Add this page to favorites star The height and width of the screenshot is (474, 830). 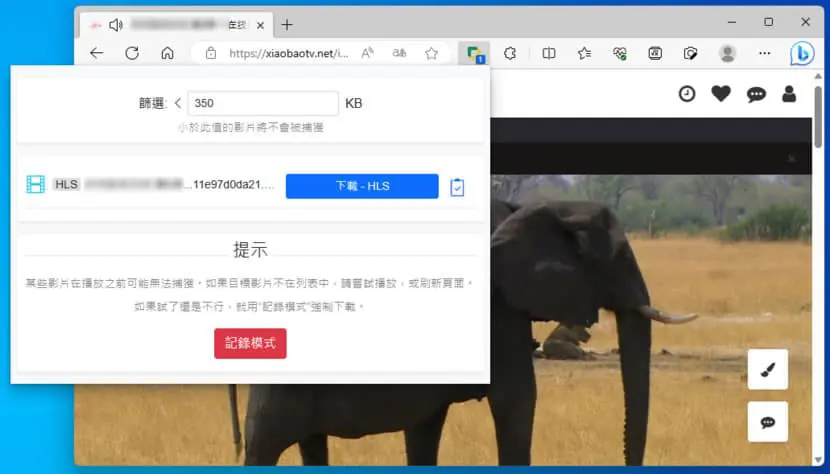click(x=431, y=53)
